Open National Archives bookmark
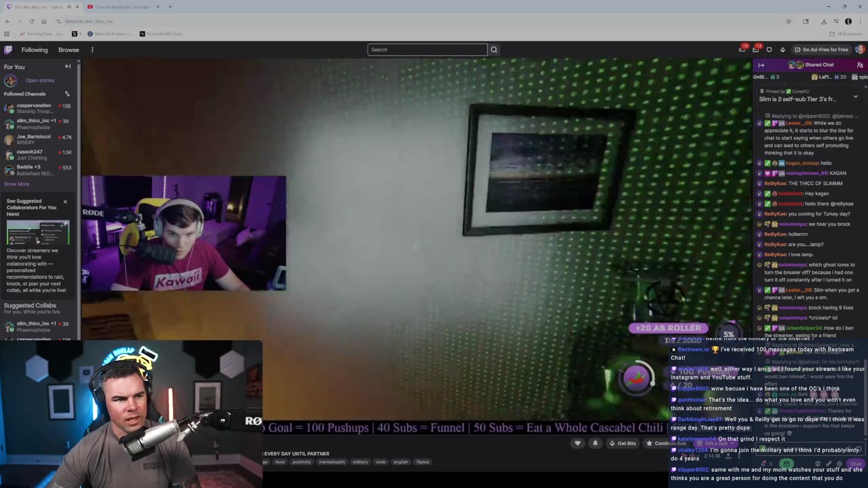The height and width of the screenshot is (488, 868). click(110, 33)
